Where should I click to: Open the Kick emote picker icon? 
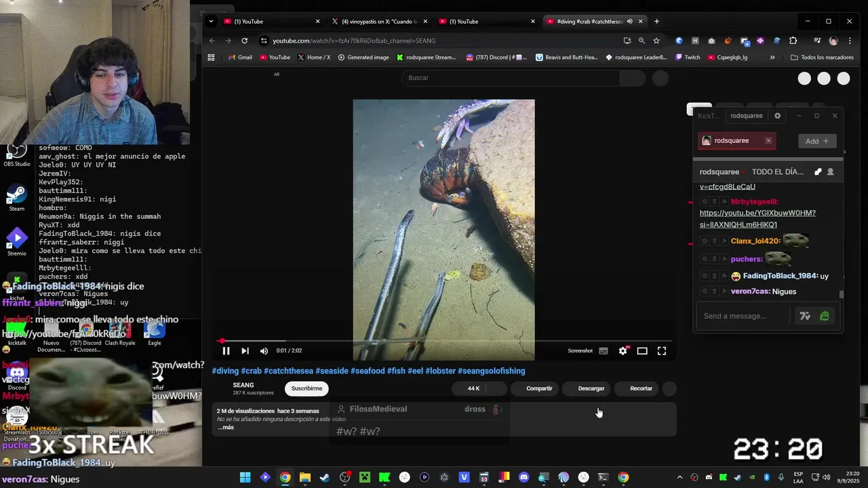click(825, 316)
